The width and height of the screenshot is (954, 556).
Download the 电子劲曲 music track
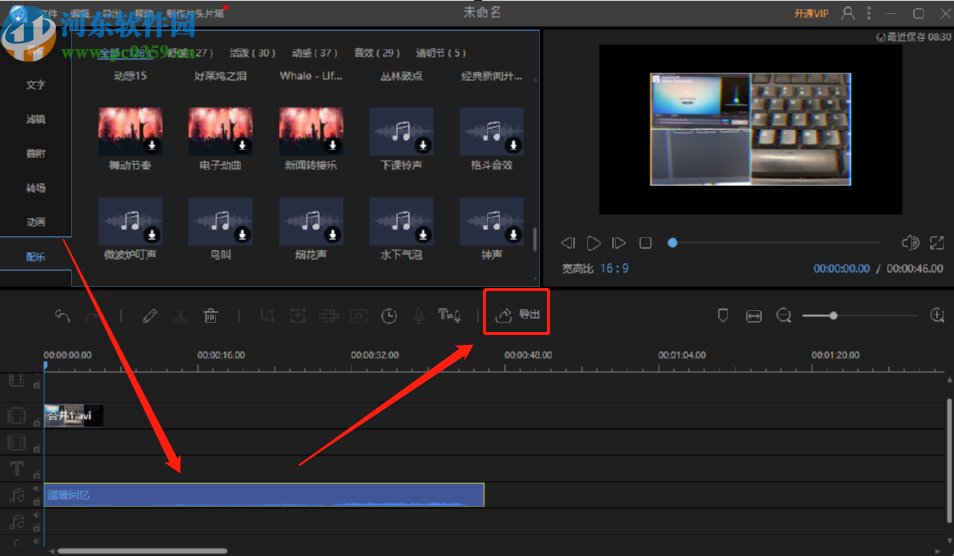[x=242, y=145]
